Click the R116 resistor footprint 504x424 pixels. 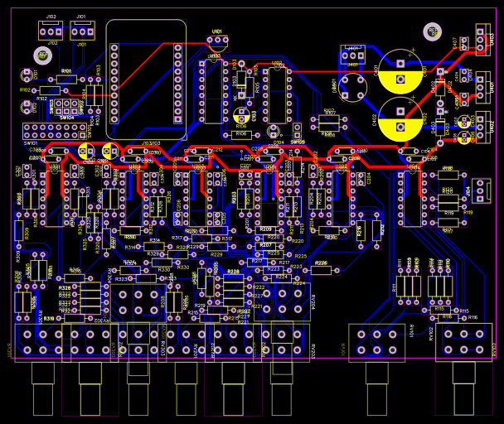click(448, 318)
